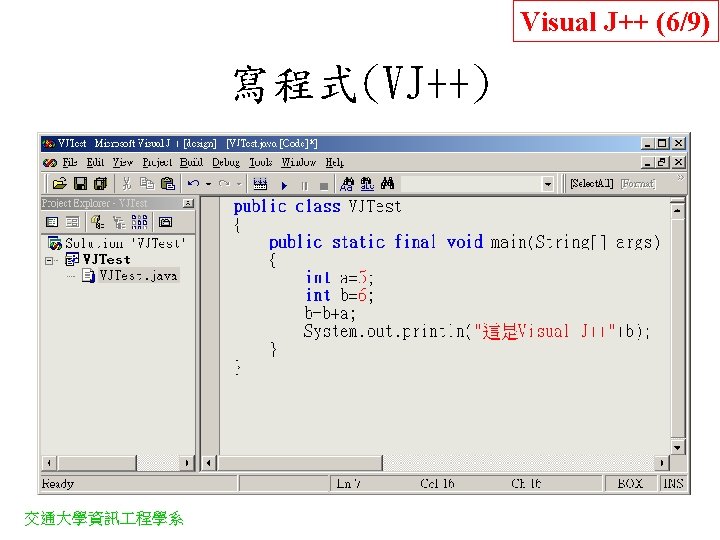Click the End stop button
This screenshot has width=720, height=540.
pos(324,186)
